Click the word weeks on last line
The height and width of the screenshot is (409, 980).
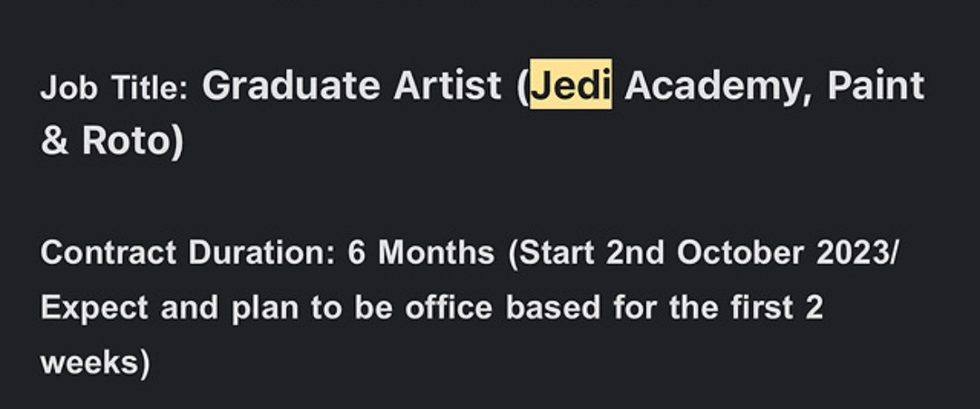tap(90, 362)
